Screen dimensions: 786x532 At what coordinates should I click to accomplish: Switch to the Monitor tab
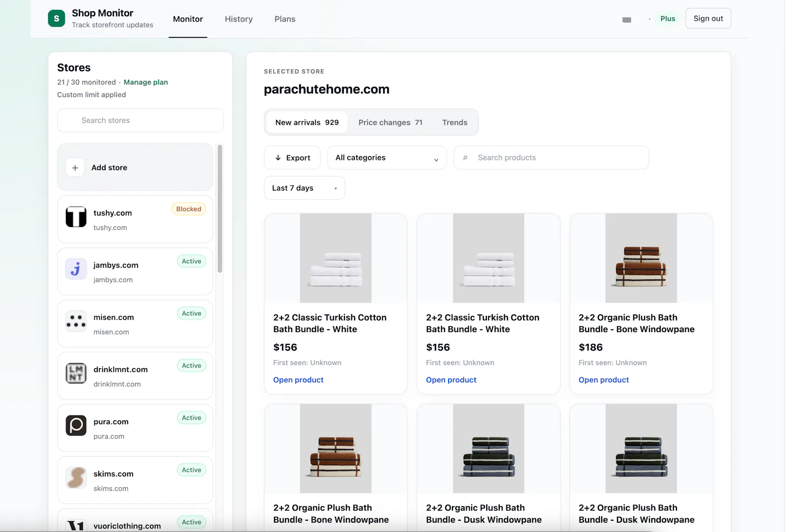[x=188, y=19]
